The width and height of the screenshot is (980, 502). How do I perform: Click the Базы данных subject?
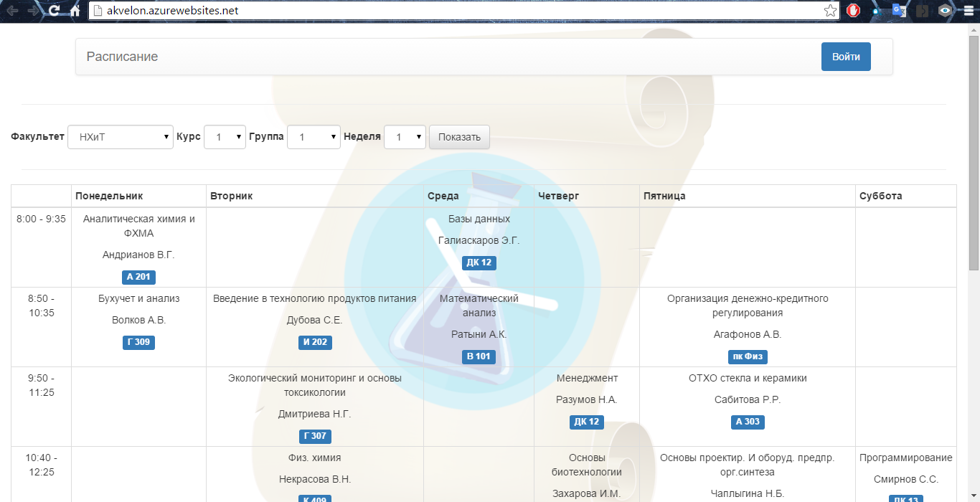[479, 219]
